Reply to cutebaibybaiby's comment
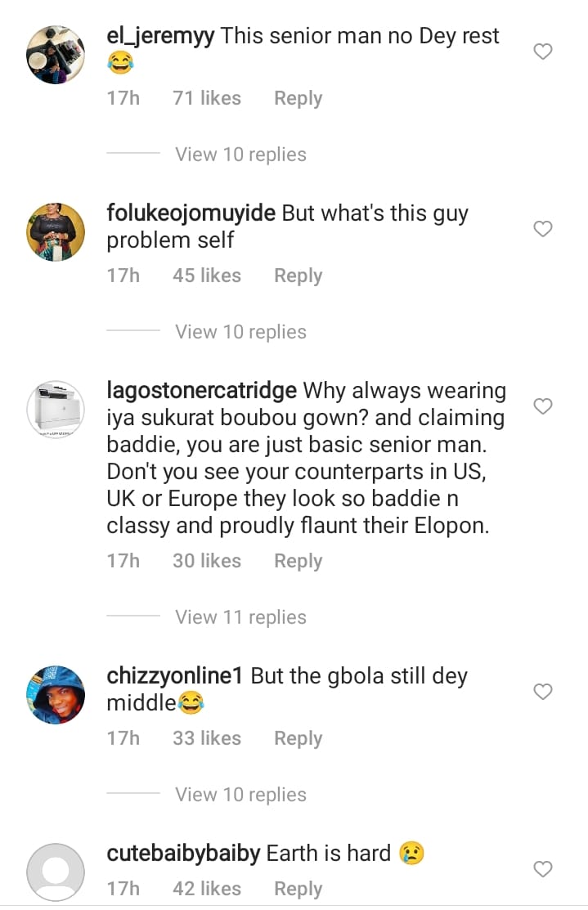The image size is (588, 910). pos(298,889)
